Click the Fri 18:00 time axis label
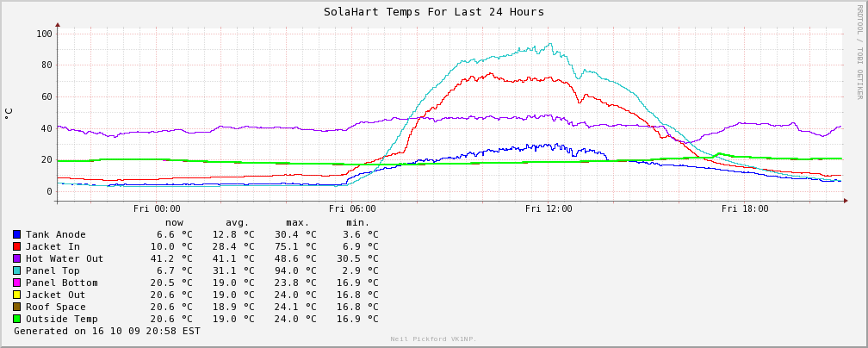 tap(745, 209)
